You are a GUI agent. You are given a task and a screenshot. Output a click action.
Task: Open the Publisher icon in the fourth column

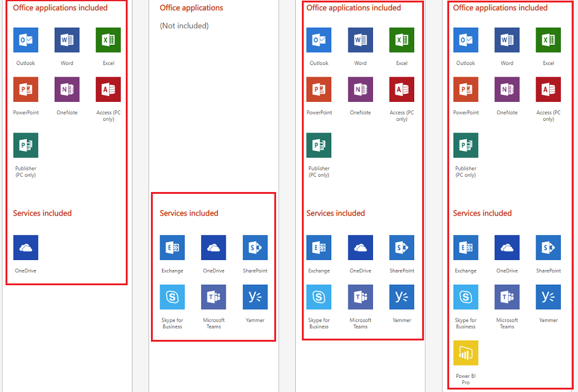(466, 145)
